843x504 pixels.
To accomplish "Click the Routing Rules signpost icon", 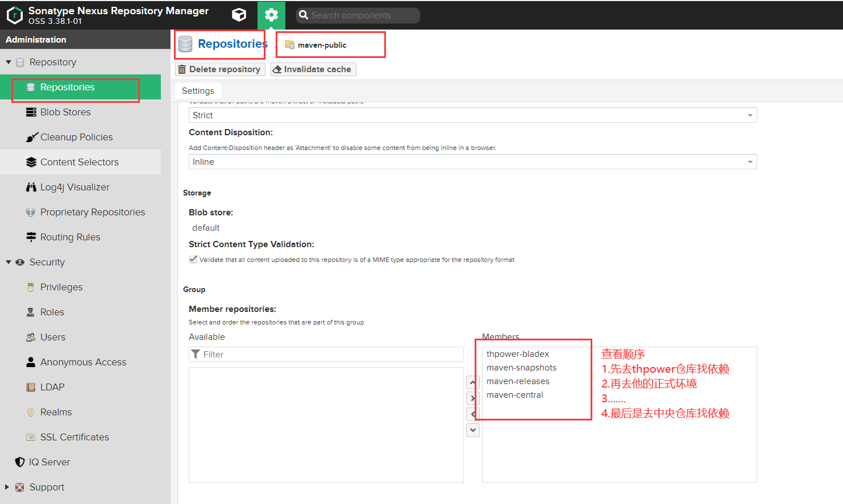I will [31, 237].
